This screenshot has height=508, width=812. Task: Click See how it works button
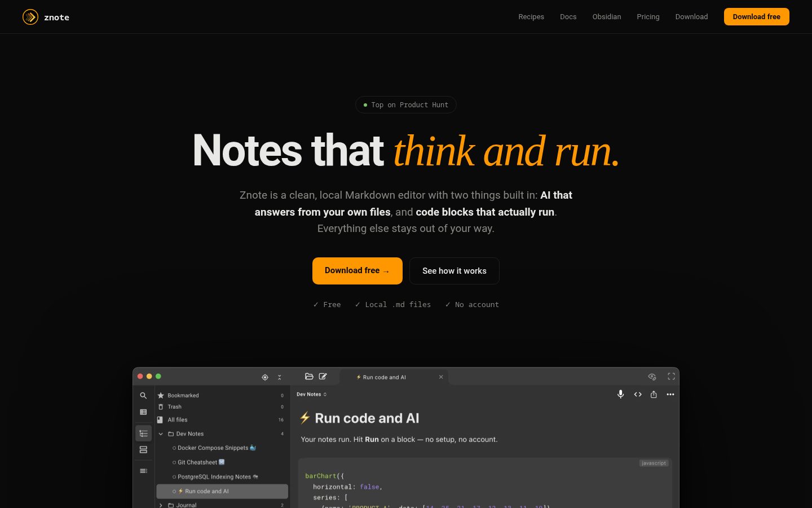tap(454, 271)
